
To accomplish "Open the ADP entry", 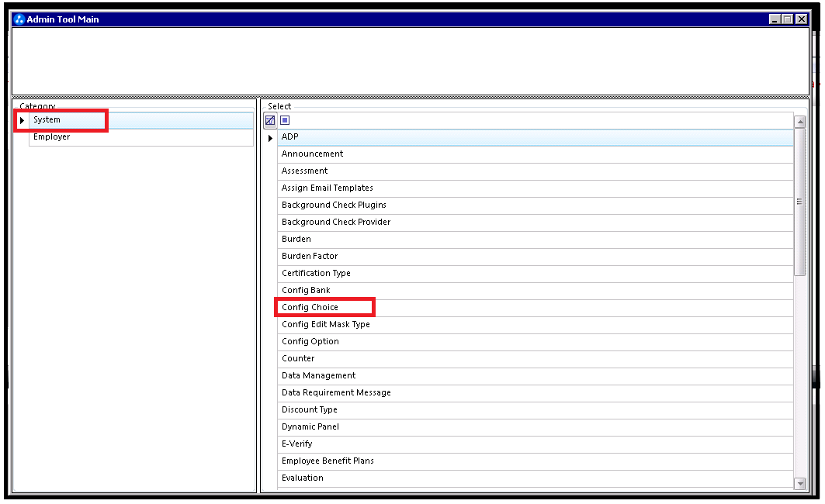I will pos(535,137).
